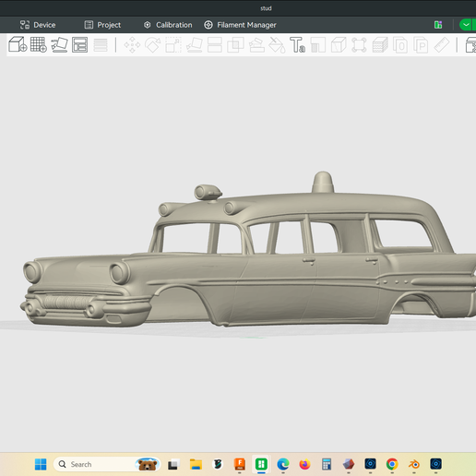Select the Scale gizmo tool
The width and height of the screenshot is (476, 476).
173,45
